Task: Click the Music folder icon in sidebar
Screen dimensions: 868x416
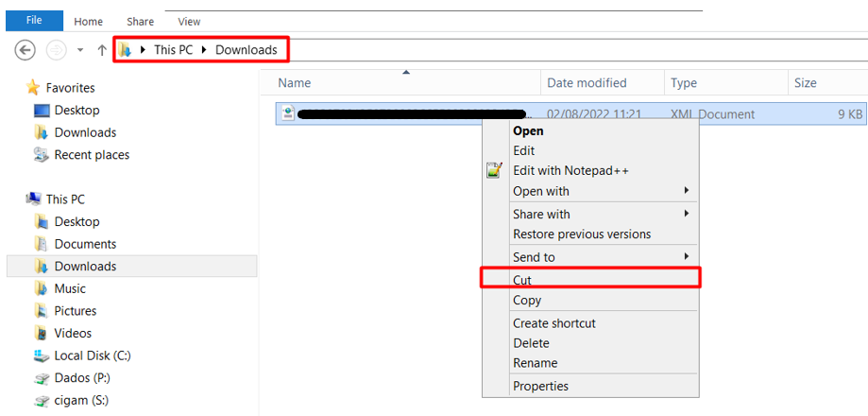Action: pyautogui.click(x=42, y=289)
